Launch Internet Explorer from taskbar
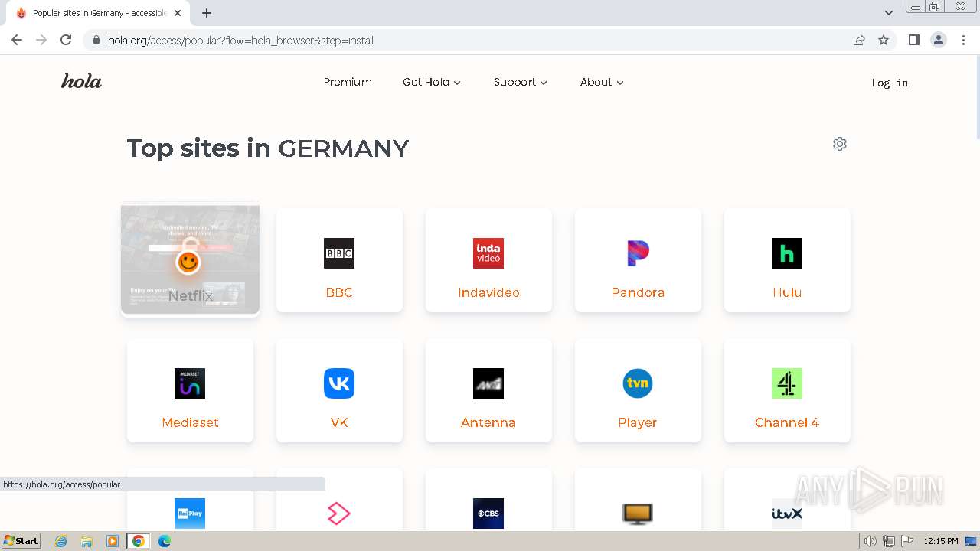Viewport: 980px width, 551px height. click(60, 541)
